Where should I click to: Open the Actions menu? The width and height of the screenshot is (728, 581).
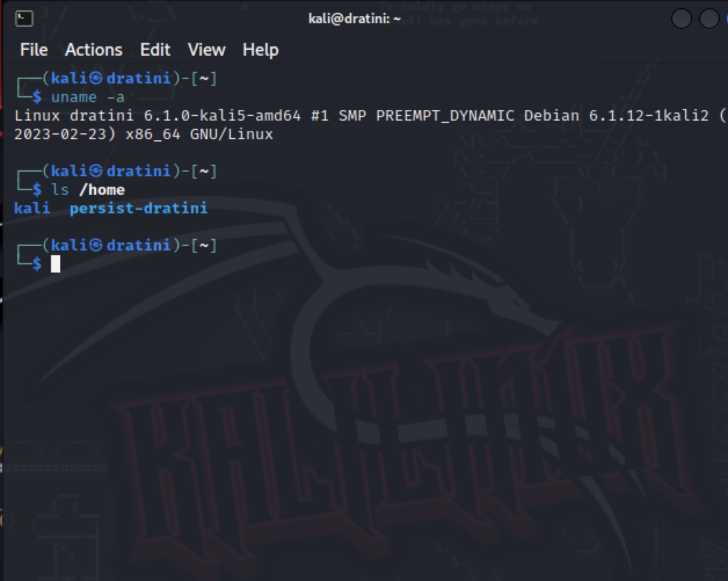pyautogui.click(x=93, y=50)
